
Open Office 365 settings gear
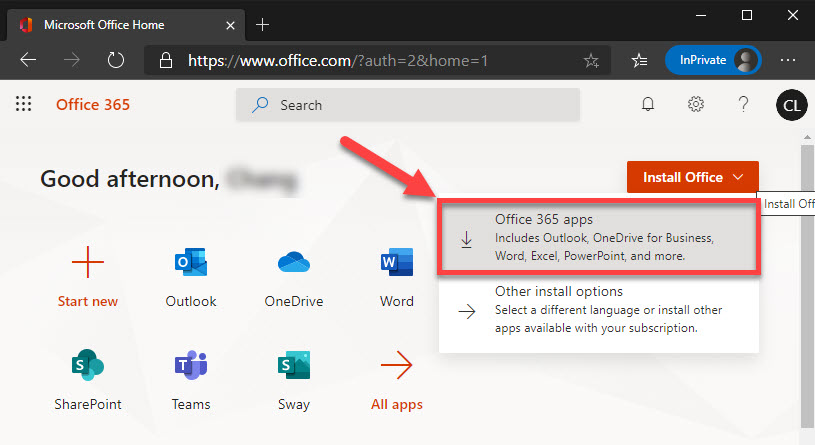(695, 104)
